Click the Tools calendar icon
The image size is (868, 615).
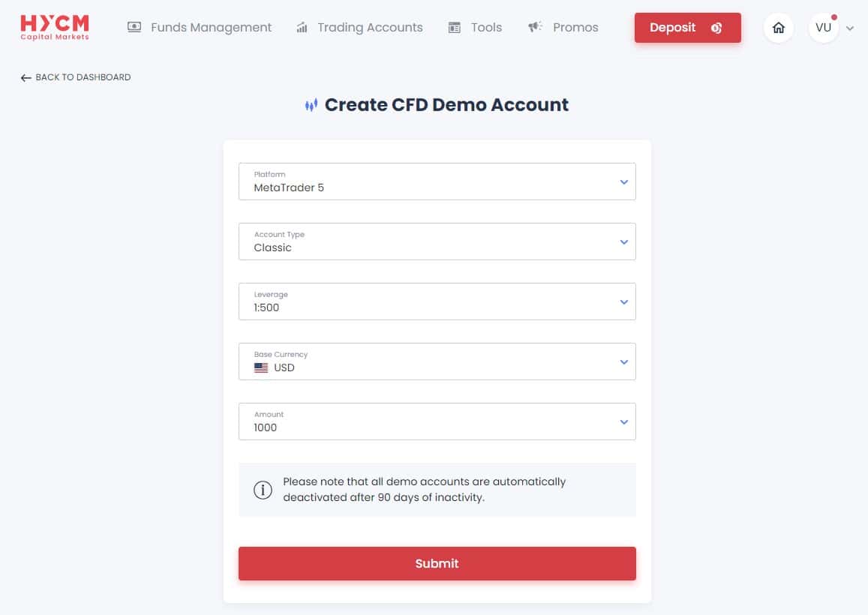454,27
